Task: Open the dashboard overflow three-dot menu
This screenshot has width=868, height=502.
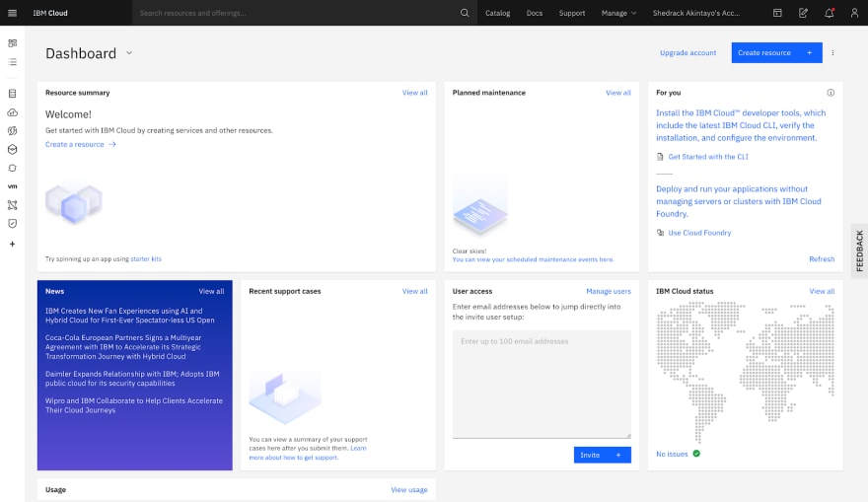Action: (832, 52)
